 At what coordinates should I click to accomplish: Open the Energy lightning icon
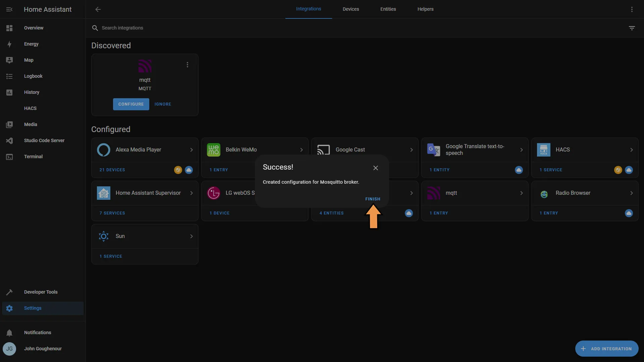[9, 44]
